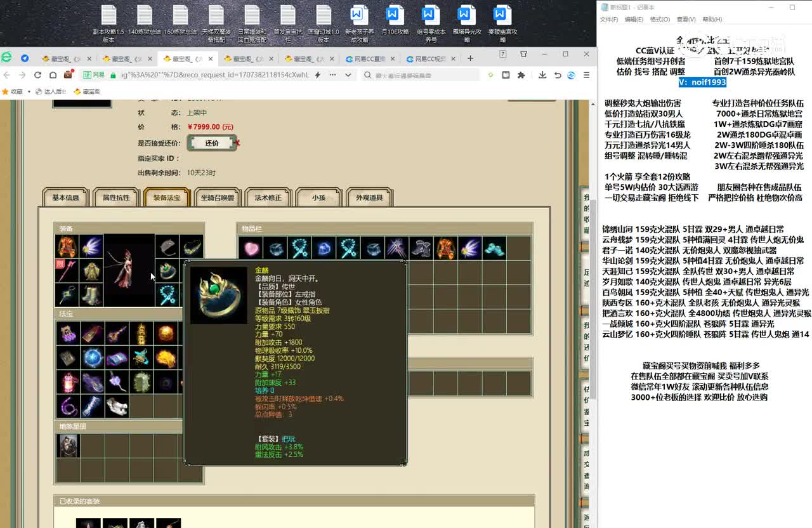
Task: Select the golden pagoda treasure icon
Action: [141, 333]
